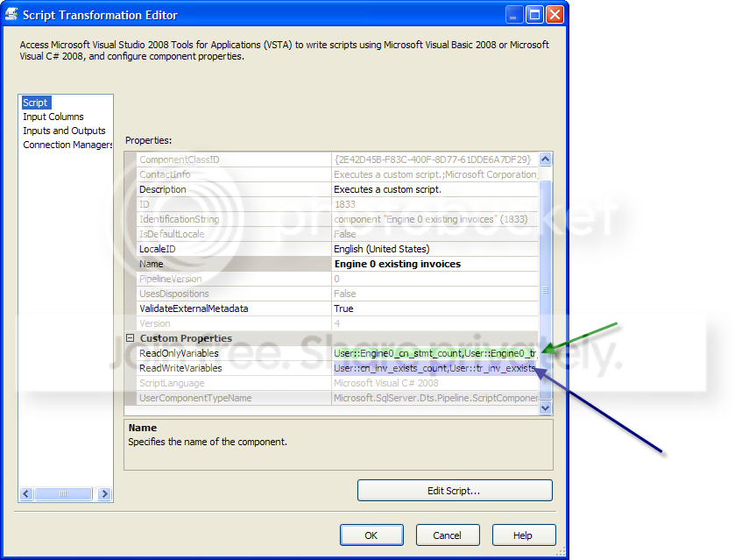
Task: Click properties grid scroll up arrow
Action: tap(545, 159)
